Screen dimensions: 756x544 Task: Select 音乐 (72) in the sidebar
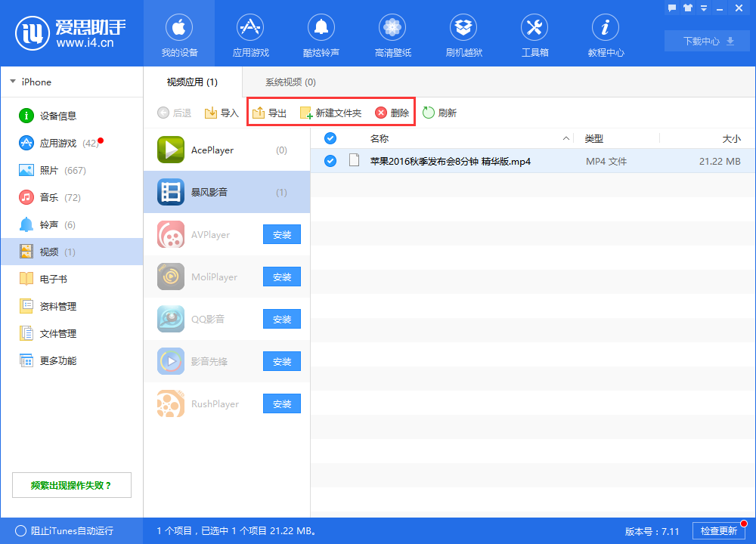pyautogui.click(x=73, y=197)
